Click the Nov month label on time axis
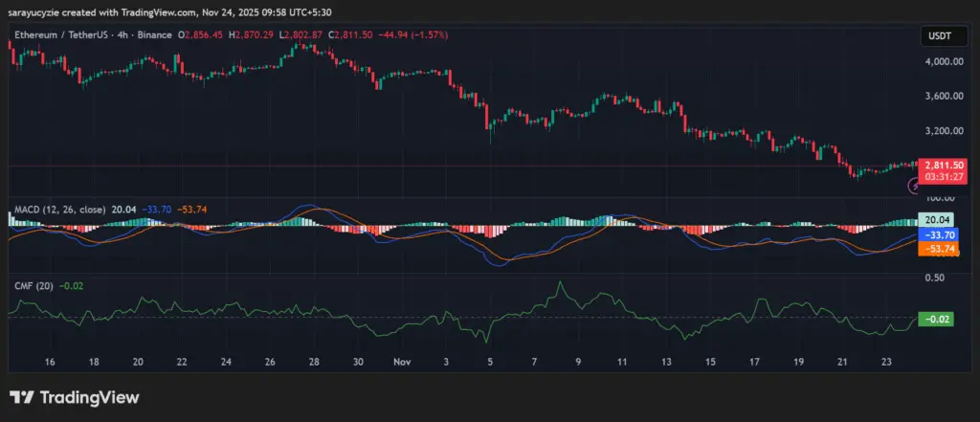This screenshot has height=422, width=980. coord(402,362)
